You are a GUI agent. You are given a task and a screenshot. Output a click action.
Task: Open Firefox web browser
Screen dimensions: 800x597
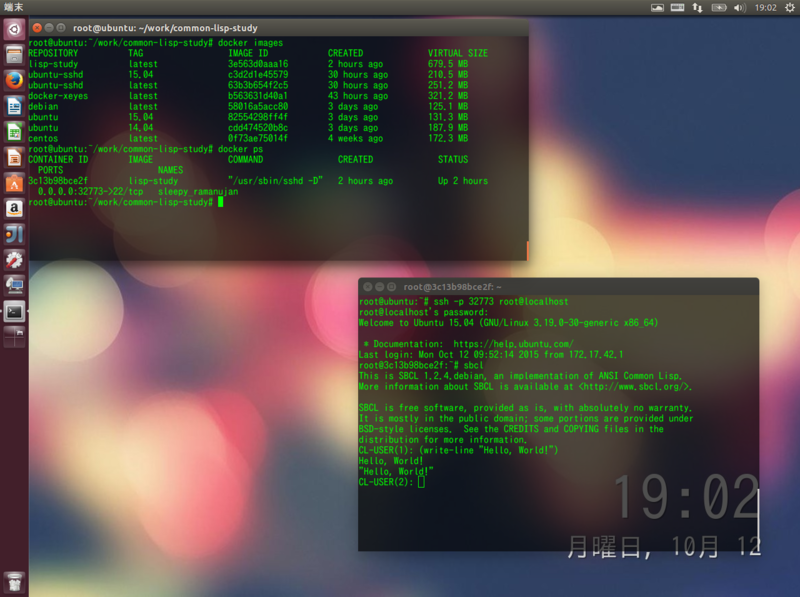[x=14, y=80]
